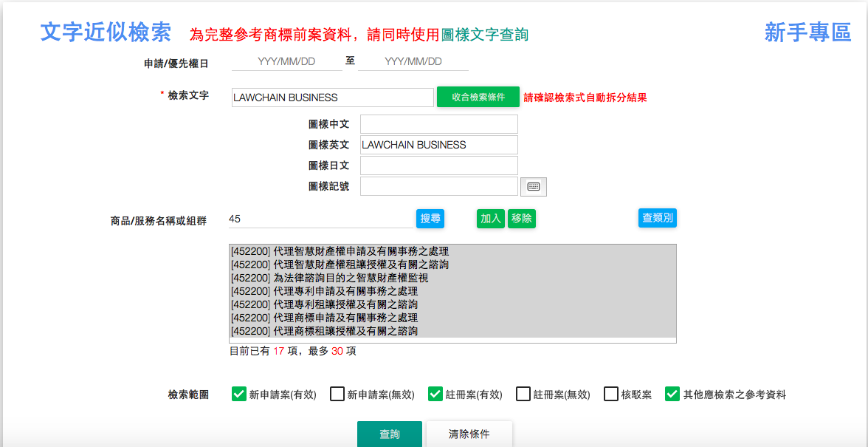Focus the end date YYY/MM/DD field
This screenshot has width=868, height=447.
tap(413, 61)
